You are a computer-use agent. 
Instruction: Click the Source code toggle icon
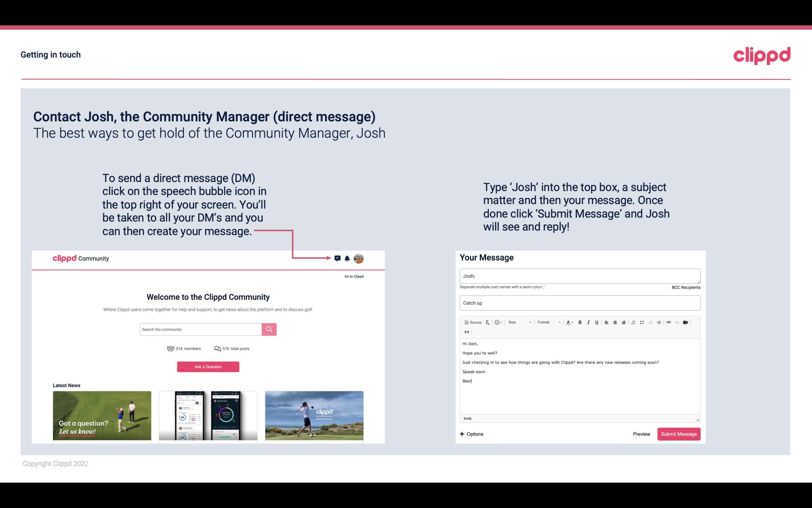[471, 322]
